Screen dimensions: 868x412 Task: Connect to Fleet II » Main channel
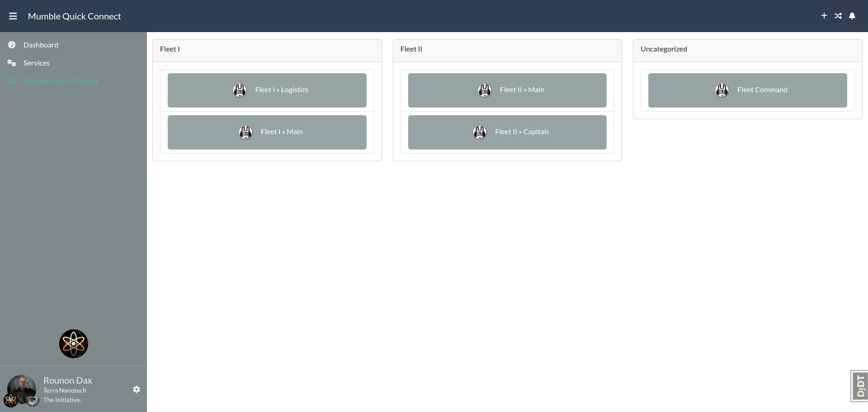[x=507, y=90]
